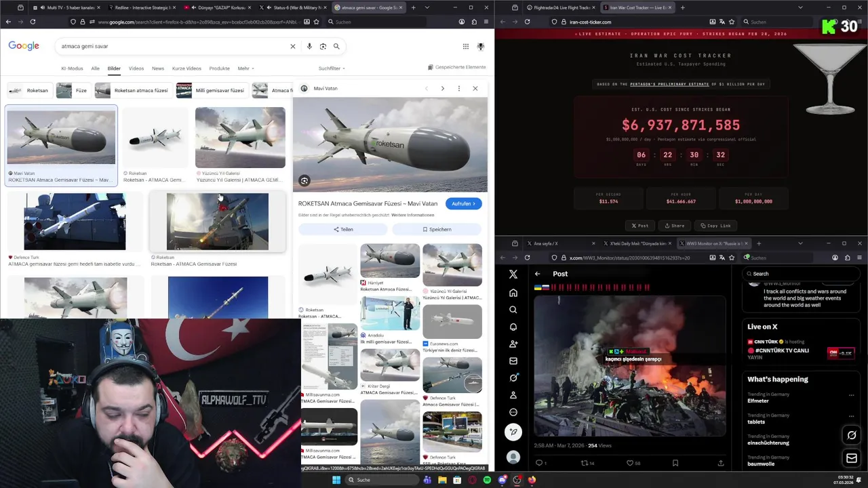
Task: Open Grok icon in the X sidebar
Action: (513, 378)
